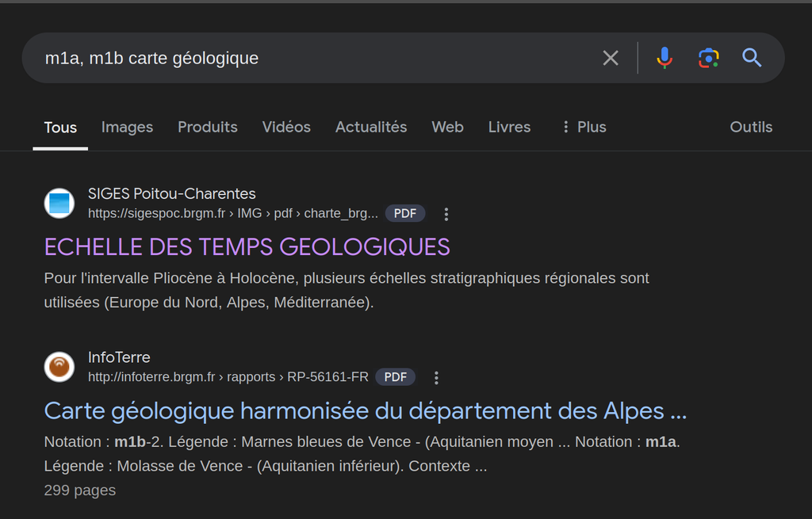Click the InfoTerre site favicon

[59, 367]
